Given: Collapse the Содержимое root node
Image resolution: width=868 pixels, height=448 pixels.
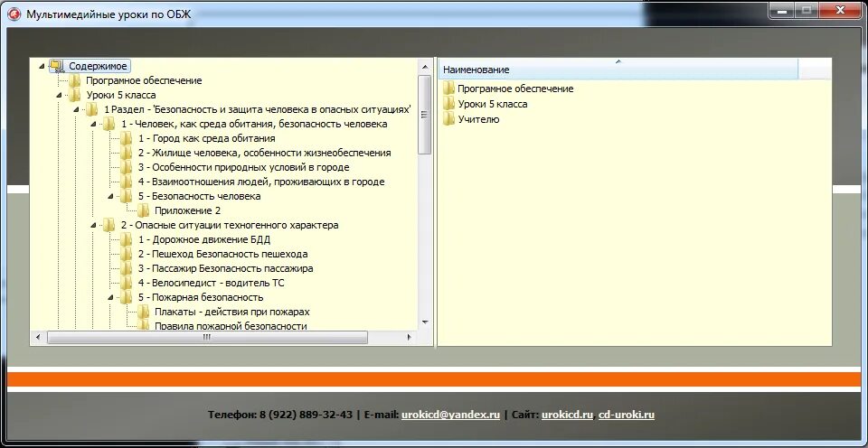Looking at the screenshot, I should pyautogui.click(x=42, y=66).
